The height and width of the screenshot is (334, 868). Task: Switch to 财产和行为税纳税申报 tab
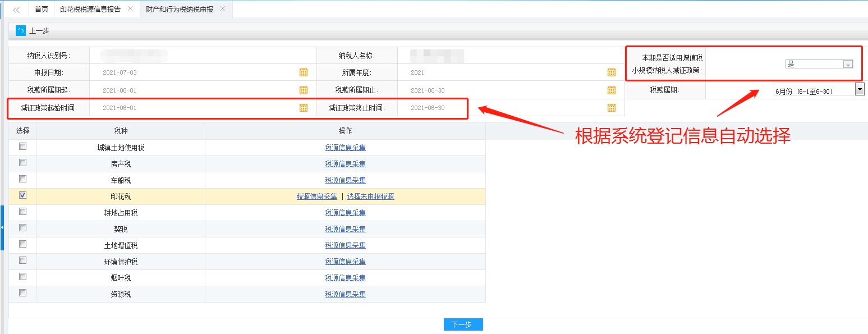pyautogui.click(x=179, y=10)
